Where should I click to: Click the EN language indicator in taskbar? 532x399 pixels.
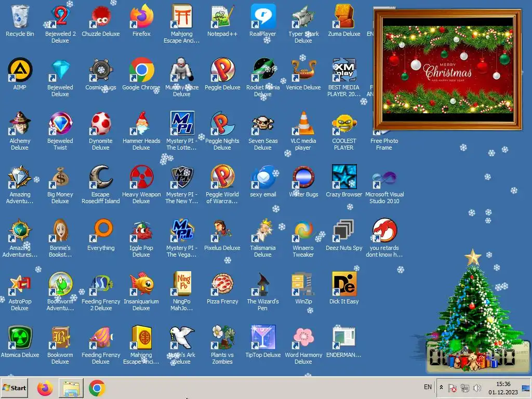pos(428,387)
